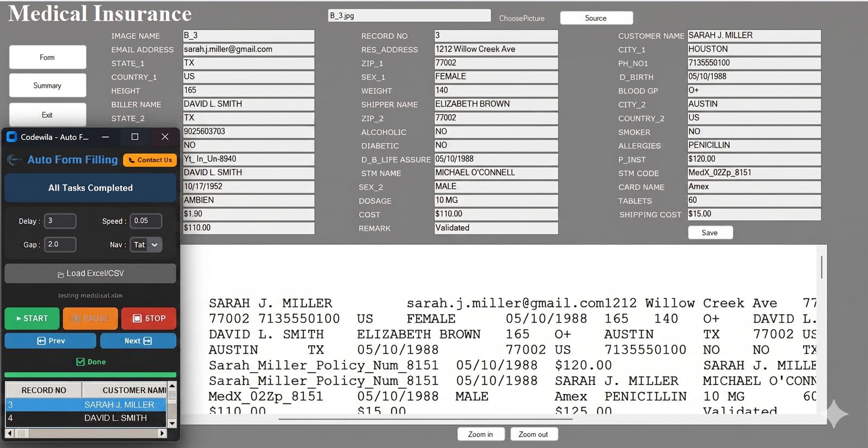Zoom in on the source image

click(481, 434)
